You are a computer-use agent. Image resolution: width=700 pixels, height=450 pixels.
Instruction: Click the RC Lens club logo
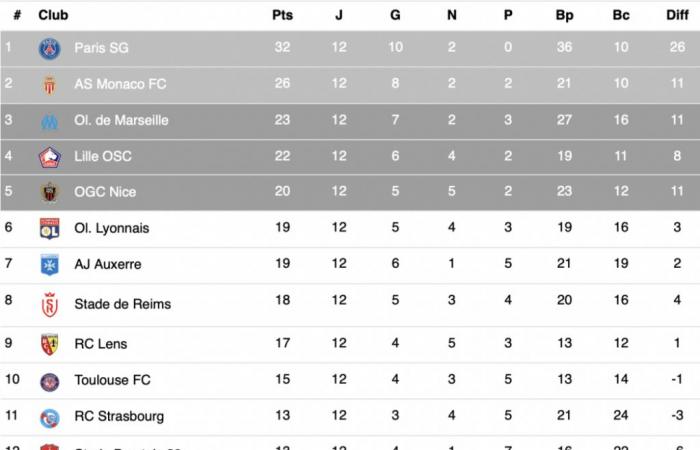pos(49,344)
